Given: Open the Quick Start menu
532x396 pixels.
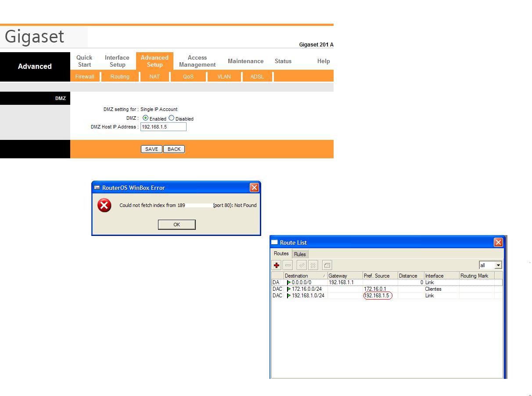Looking at the screenshot, I should click(x=84, y=61).
